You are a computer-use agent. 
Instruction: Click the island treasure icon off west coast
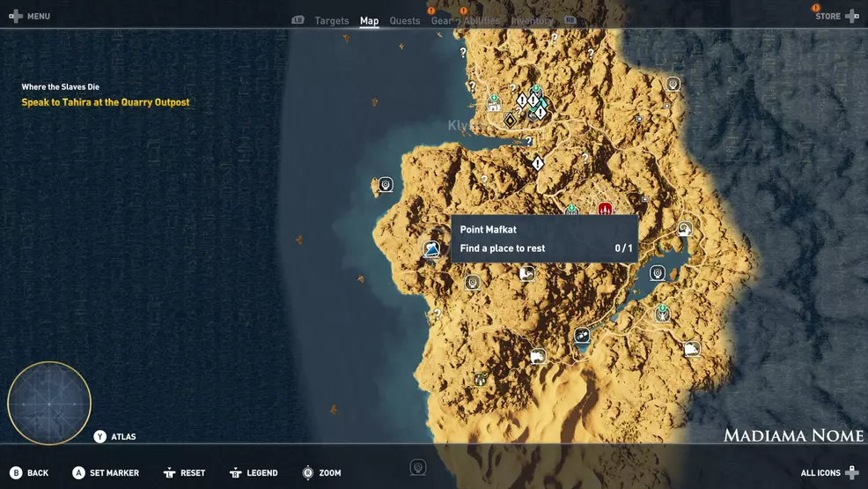(x=385, y=185)
